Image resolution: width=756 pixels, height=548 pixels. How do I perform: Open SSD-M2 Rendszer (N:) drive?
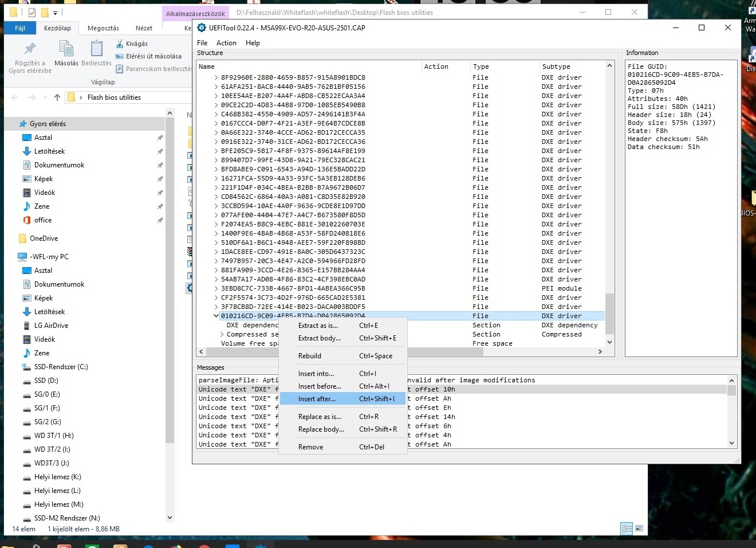[x=66, y=518]
